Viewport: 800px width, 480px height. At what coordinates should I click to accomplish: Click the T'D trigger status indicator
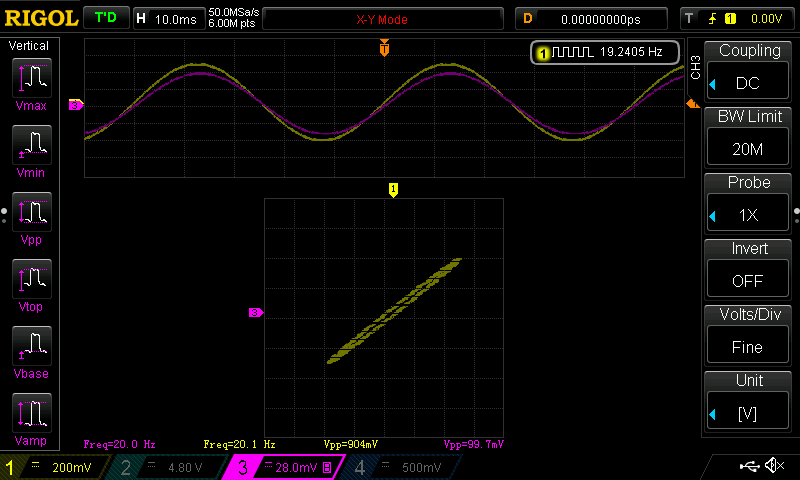click(106, 18)
